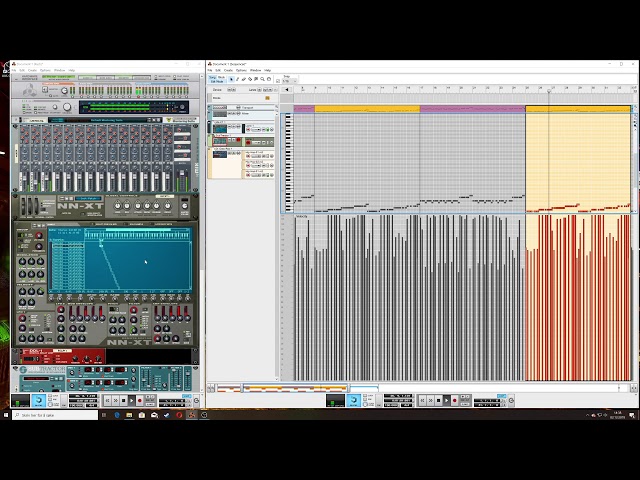This screenshot has height=480, width=640.
Task: Click the song position marker on ruler
Action: [x=549, y=91]
